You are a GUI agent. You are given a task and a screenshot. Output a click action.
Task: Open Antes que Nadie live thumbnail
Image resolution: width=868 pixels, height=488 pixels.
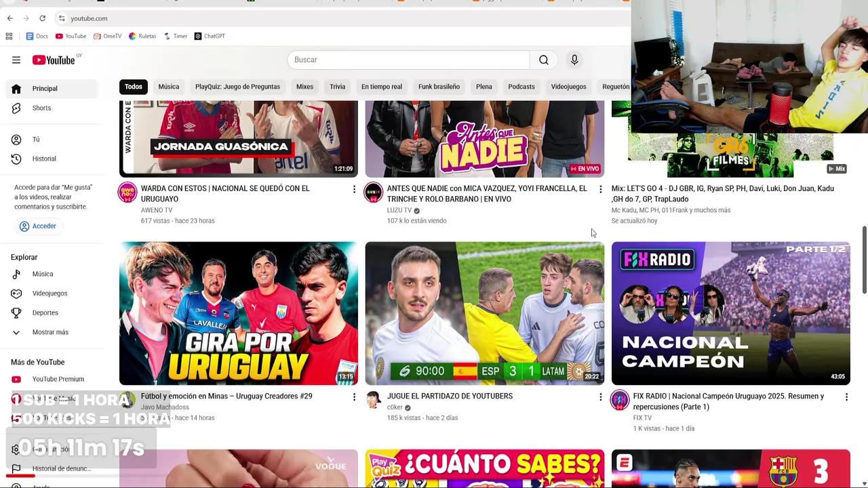(485, 139)
